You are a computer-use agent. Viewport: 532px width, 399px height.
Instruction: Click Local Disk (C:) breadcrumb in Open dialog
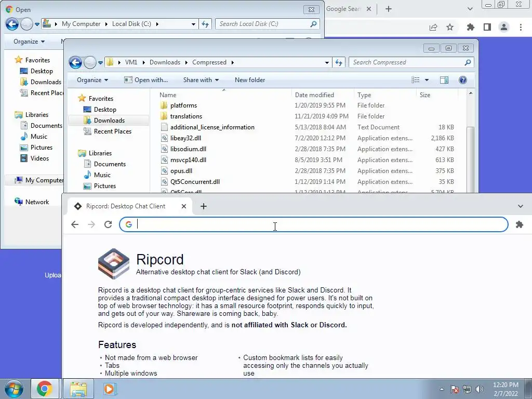point(131,24)
